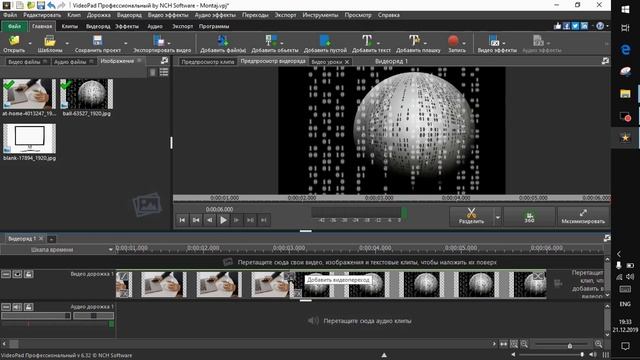Click the redo arrow in title bar
Screen dimensions: 640x360
tap(61, 5)
